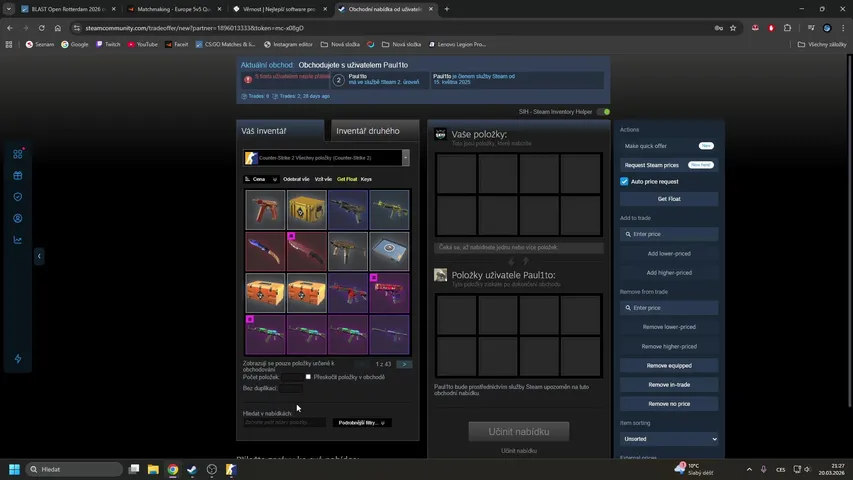This screenshot has width=853, height=480.
Task: Click the Windows taskbar Hledat search box
Action: point(74,469)
